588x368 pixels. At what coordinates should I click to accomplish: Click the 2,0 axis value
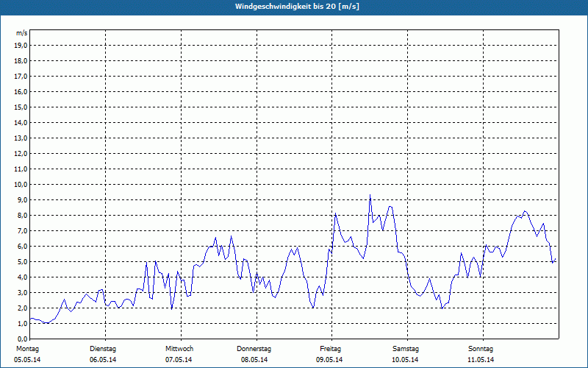tap(23, 308)
